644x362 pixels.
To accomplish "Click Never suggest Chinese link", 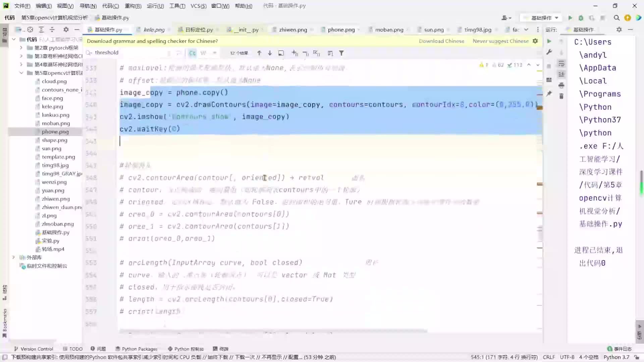I will [x=500, y=41].
